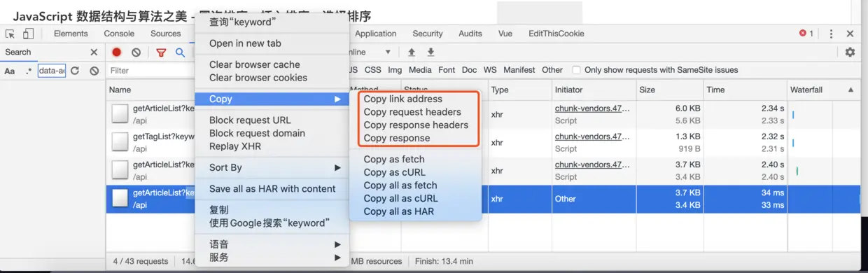
Task: Filter requests by Font type
Action: (447, 70)
